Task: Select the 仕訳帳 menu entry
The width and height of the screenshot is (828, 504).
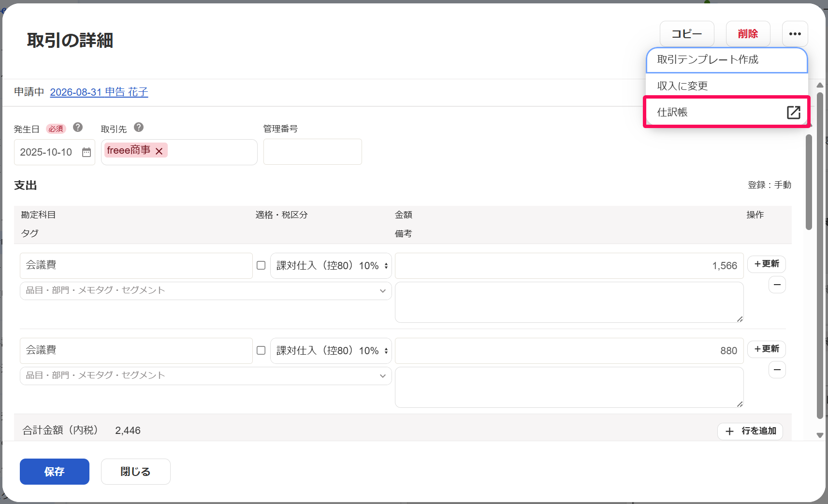Action: pos(726,112)
